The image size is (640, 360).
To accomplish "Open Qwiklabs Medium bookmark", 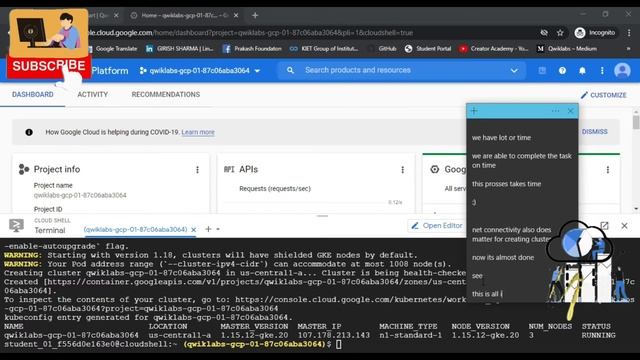I will [567, 49].
